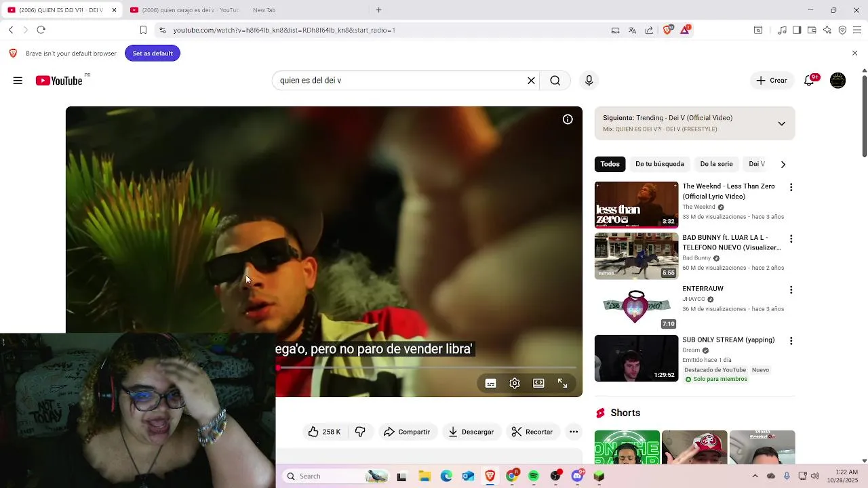Image resolution: width=868 pixels, height=488 pixels.
Task: Open Brave Shields icon in address bar
Action: pos(668,30)
